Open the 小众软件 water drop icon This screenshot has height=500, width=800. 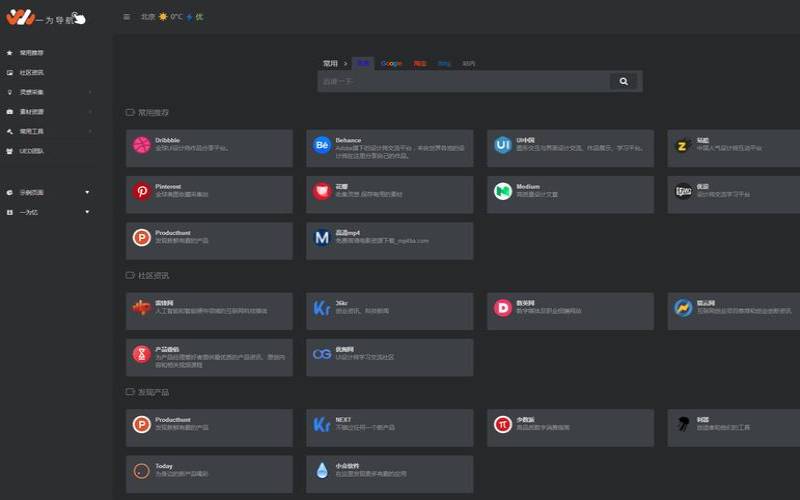(322, 471)
